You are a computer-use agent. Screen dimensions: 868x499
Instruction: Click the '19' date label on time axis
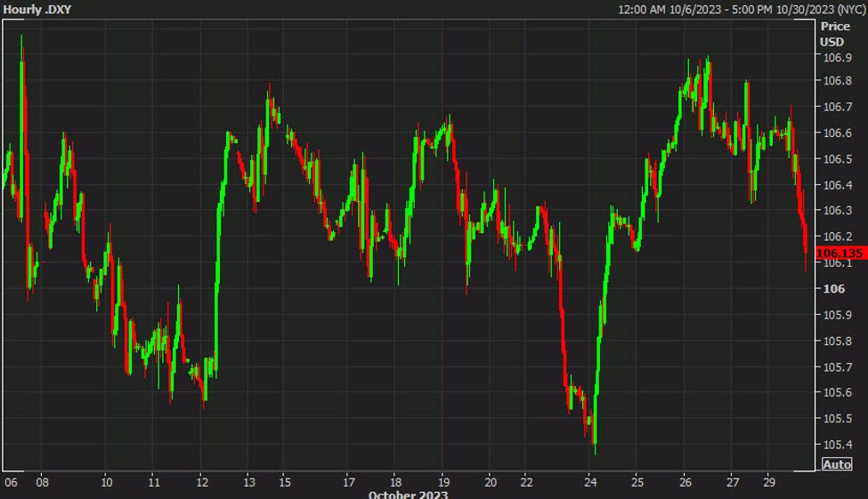point(443,482)
